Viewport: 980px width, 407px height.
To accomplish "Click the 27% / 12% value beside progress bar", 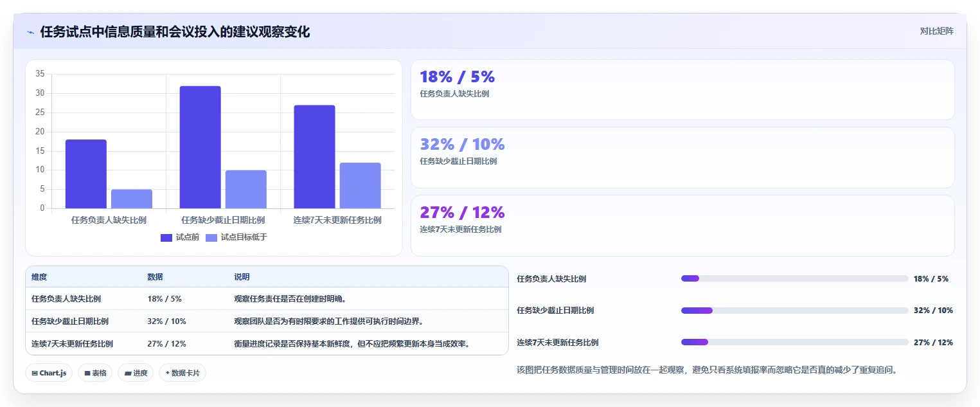I will point(933,343).
